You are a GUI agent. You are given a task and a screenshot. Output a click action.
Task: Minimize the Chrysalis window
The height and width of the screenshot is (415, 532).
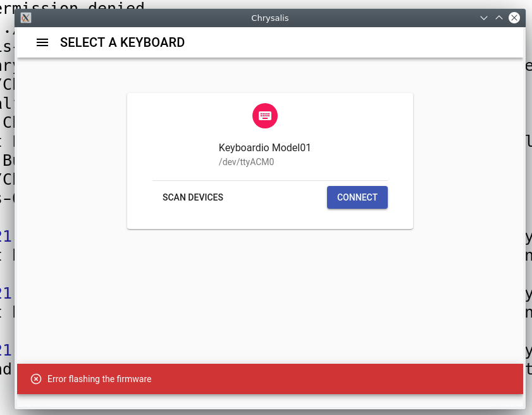(484, 18)
